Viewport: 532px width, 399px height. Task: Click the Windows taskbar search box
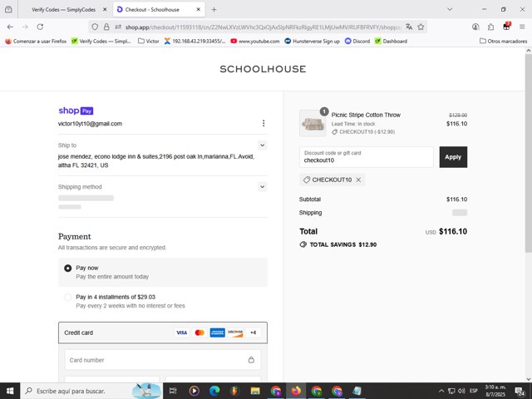91,391
